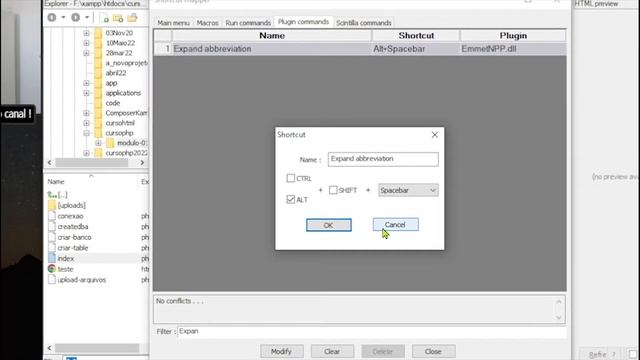Expand the 10Maio22 folder

coord(86,43)
